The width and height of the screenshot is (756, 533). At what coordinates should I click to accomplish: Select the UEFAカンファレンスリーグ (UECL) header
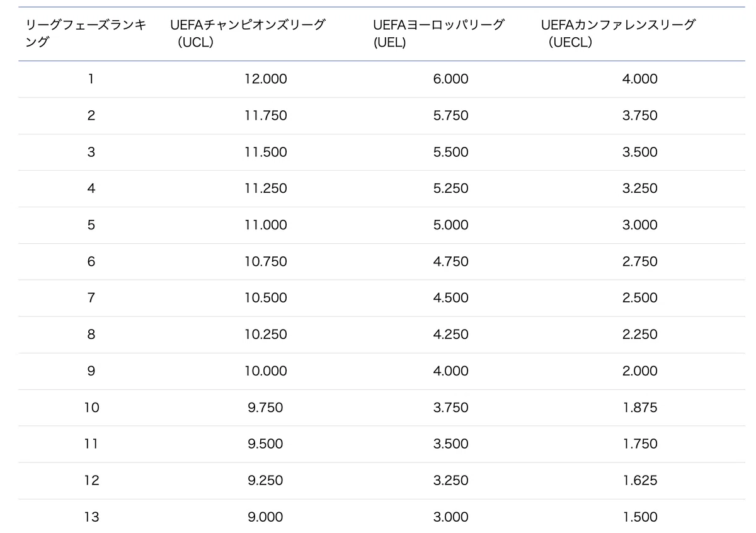tap(618, 35)
